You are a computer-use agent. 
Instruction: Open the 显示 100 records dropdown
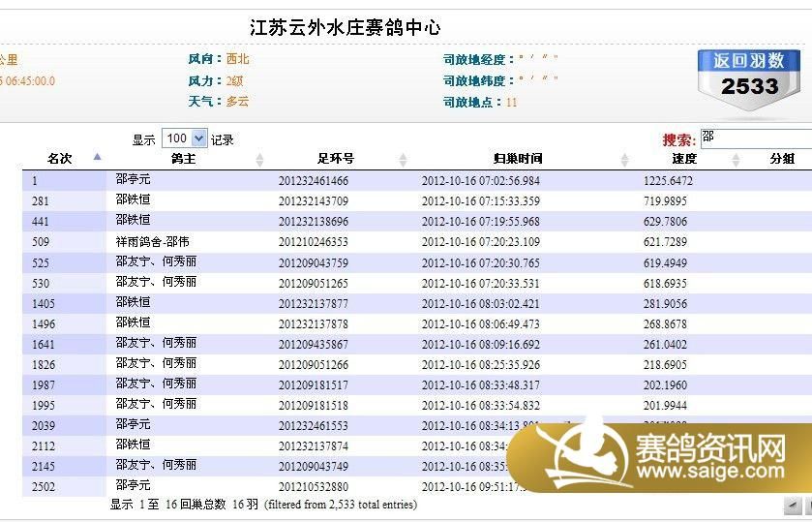[x=185, y=138]
